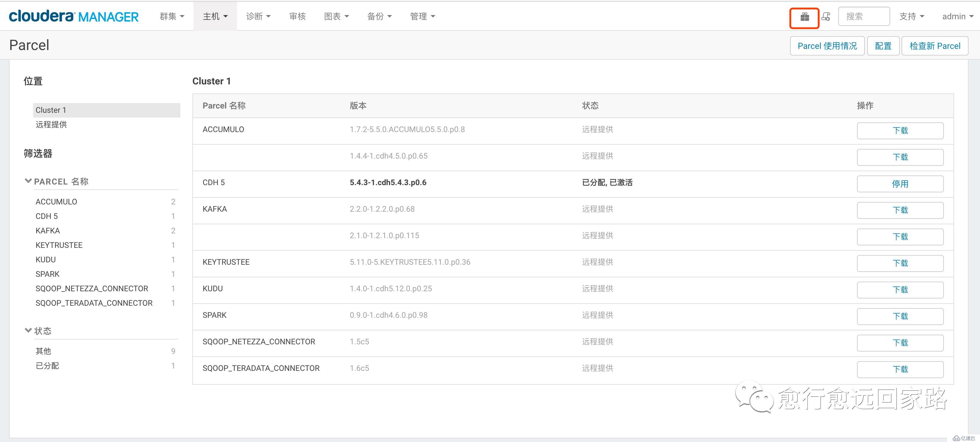Screen dimensions: 980x442
Task: Click the KEYTRUSTEE version text
Action: point(410,262)
